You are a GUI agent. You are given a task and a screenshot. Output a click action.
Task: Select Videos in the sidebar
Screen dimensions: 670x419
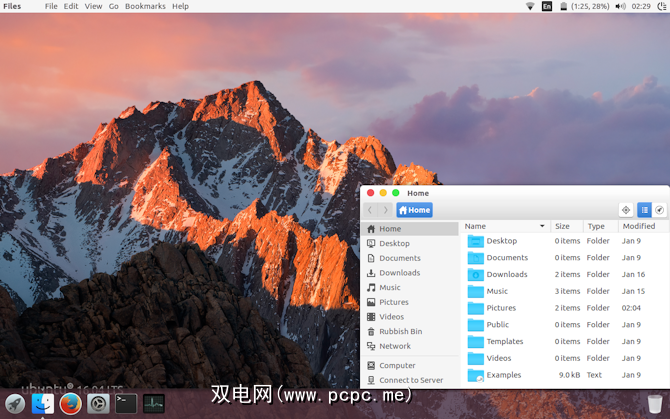(x=410, y=316)
